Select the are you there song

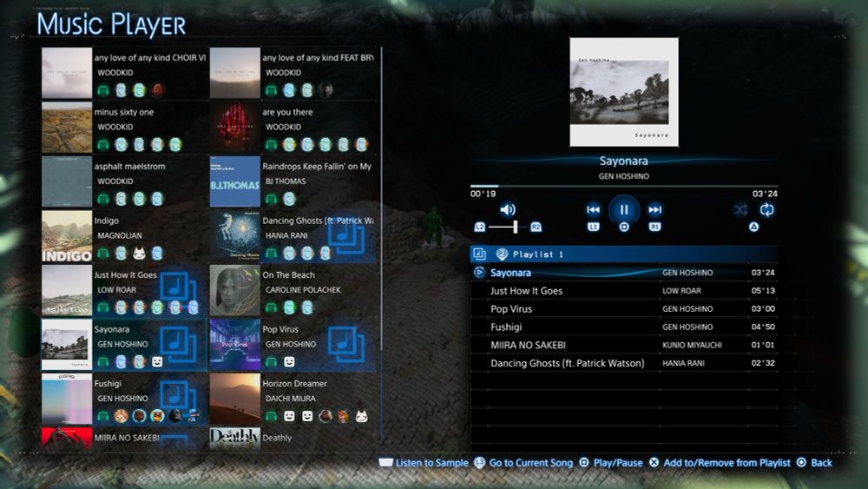293,127
